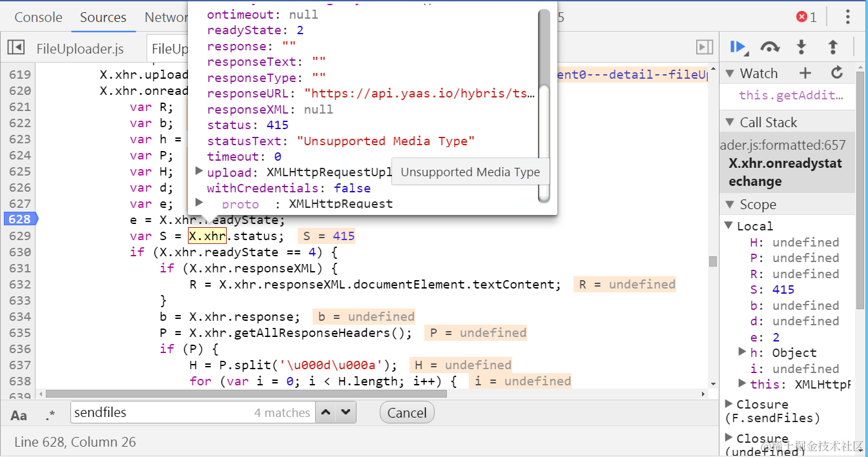The width and height of the screenshot is (868, 457).
Task: Switch to the Sources tab
Action: pos(103,17)
